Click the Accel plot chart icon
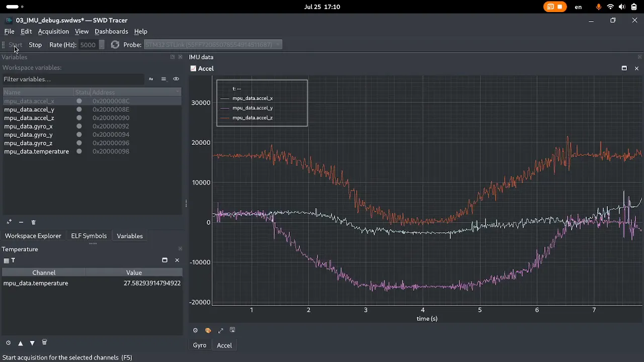644x362 pixels. click(x=193, y=68)
